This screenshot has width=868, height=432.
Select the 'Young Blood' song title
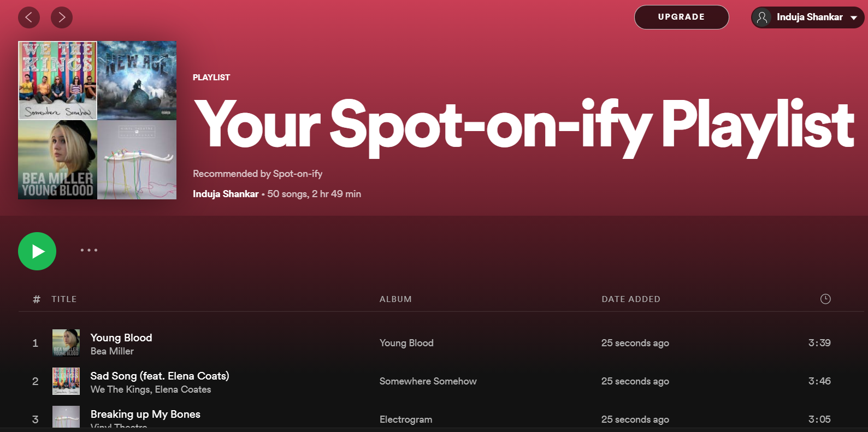click(x=121, y=338)
